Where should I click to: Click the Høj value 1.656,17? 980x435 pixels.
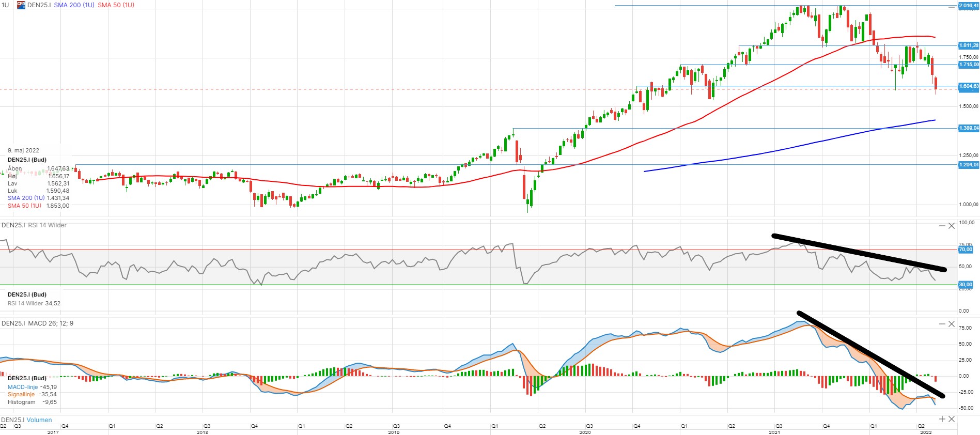coord(58,176)
